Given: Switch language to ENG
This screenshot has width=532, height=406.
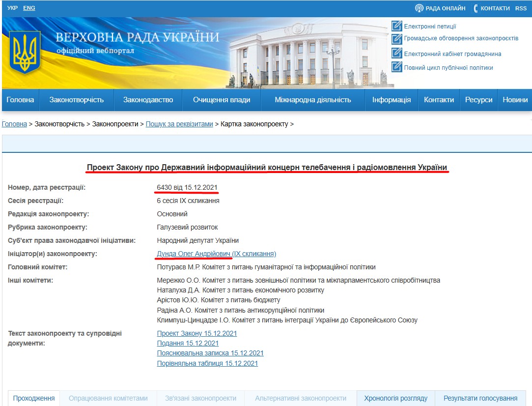Looking at the screenshot, I should [29, 8].
